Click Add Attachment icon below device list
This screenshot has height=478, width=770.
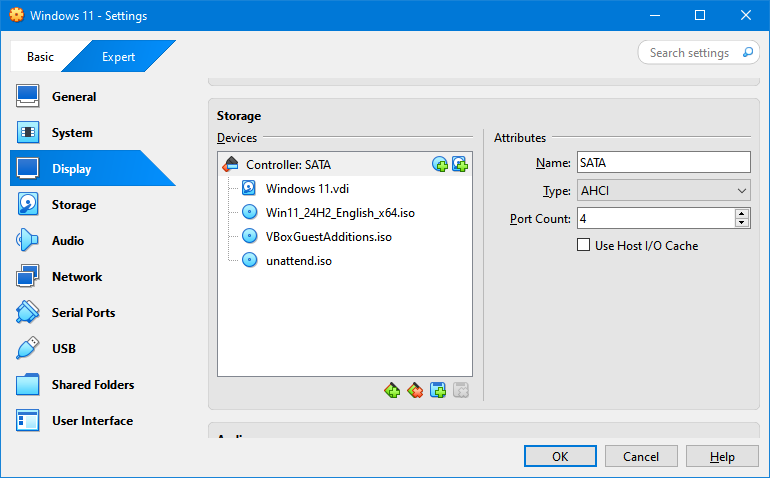pyautogui.click(x=438, y=391)
